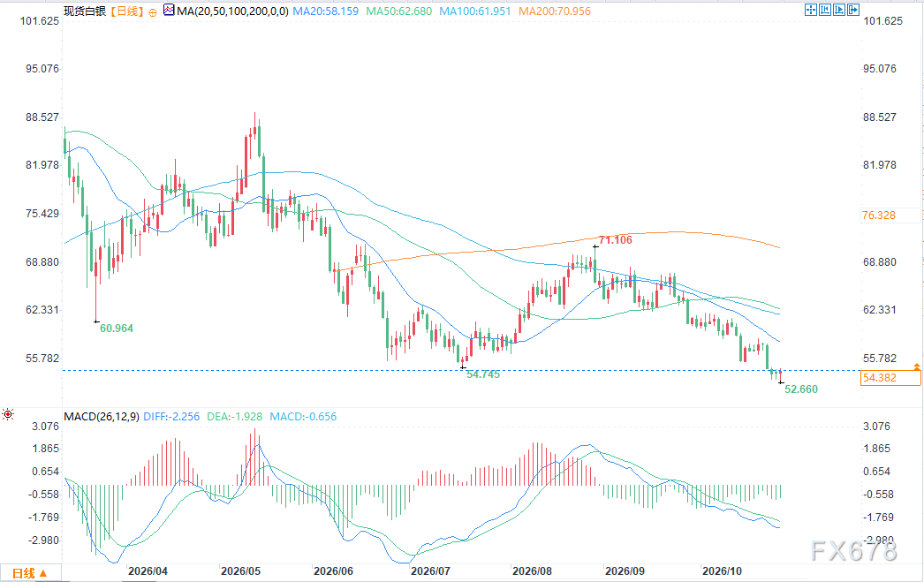This screenshot has width=924, height=582.
Task: Click the orange current price tag 54.382
Action: pos(890,378)
